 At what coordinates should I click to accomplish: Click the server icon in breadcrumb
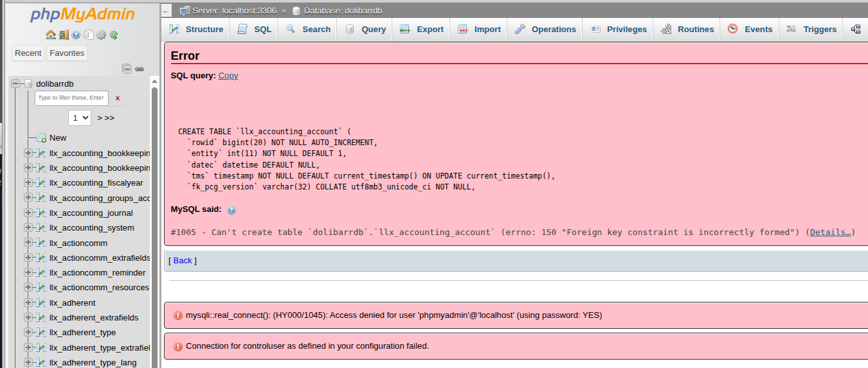click(185, 10)
